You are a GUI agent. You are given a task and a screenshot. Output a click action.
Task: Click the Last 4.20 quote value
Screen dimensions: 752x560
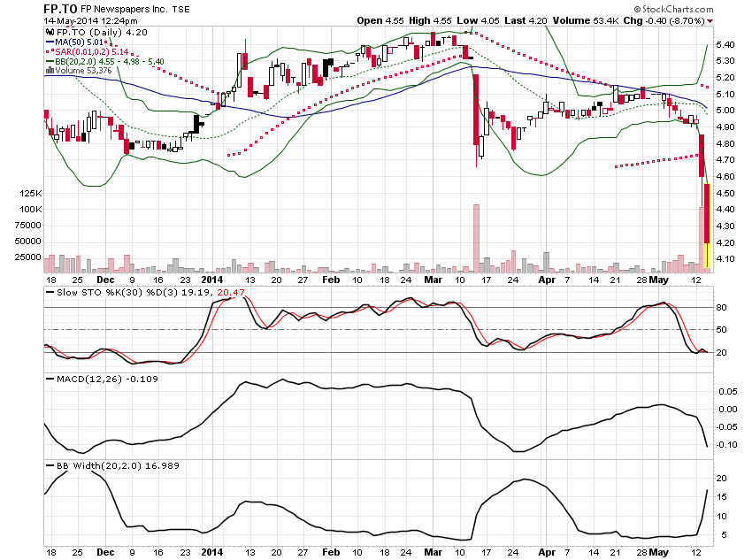pos(526,20)
